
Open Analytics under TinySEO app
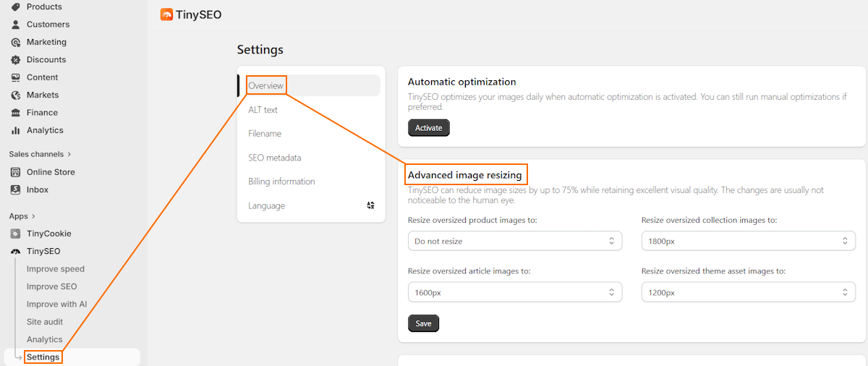coord(45,339)
